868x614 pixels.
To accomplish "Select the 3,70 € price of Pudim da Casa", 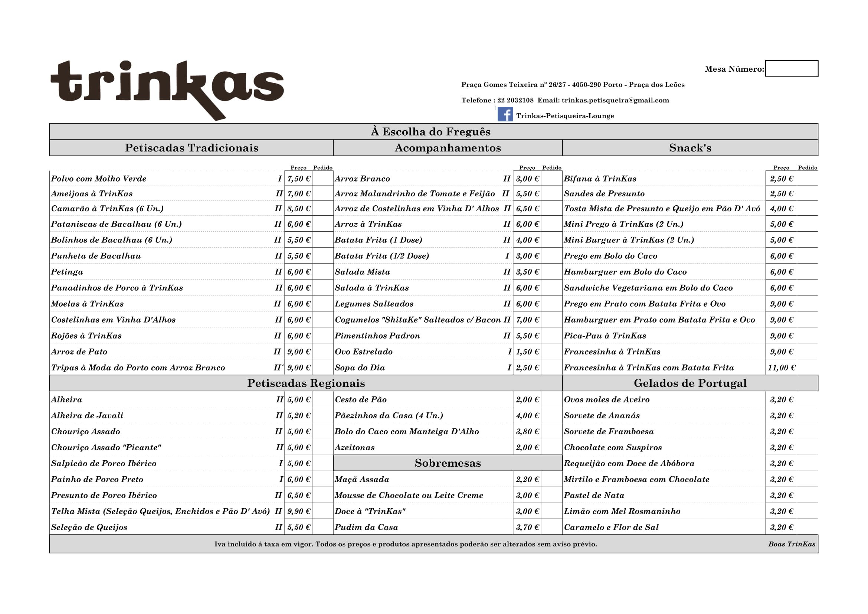I will point(527,528).
